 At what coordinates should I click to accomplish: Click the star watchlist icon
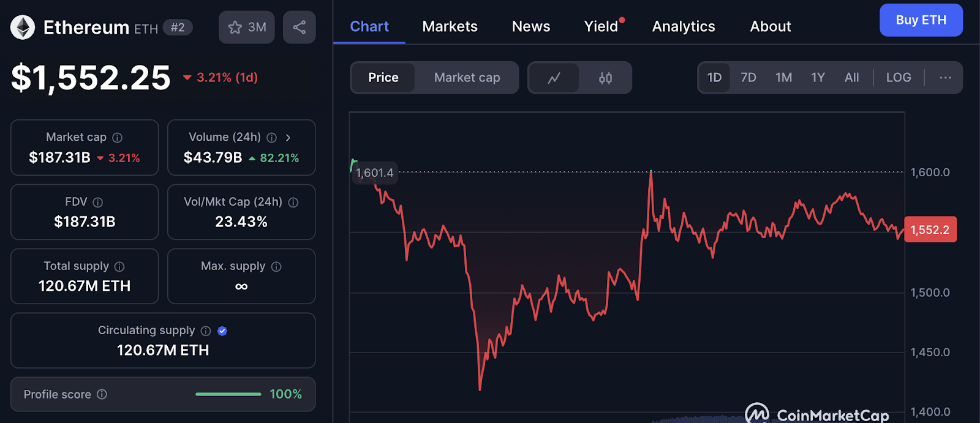(235, 28)
